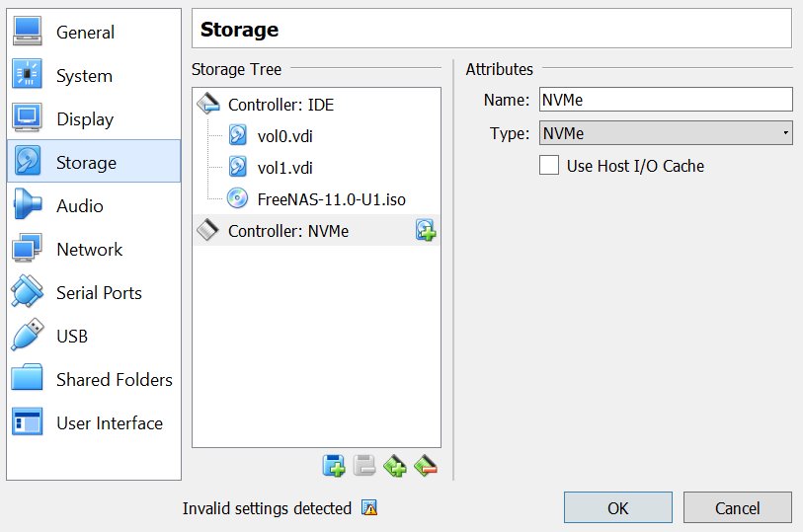Click the General monitor icon
Viewport: 803px width, 532px height.
click(x=27, y=31)
